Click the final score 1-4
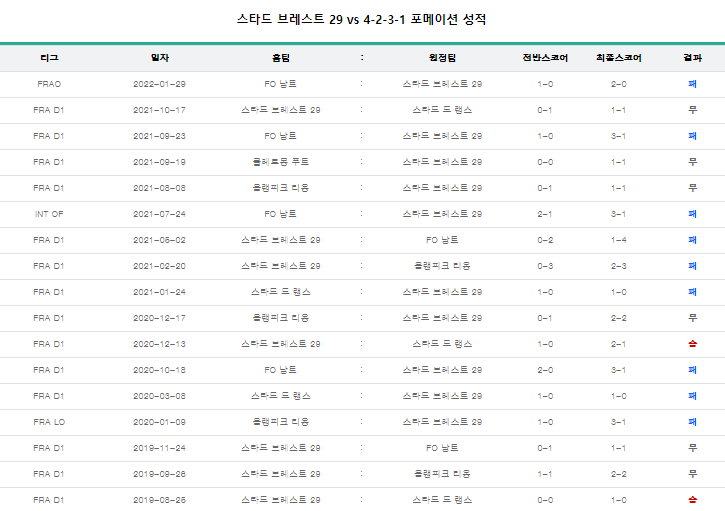This screenshot has width=725, height=511. (619, 240)
